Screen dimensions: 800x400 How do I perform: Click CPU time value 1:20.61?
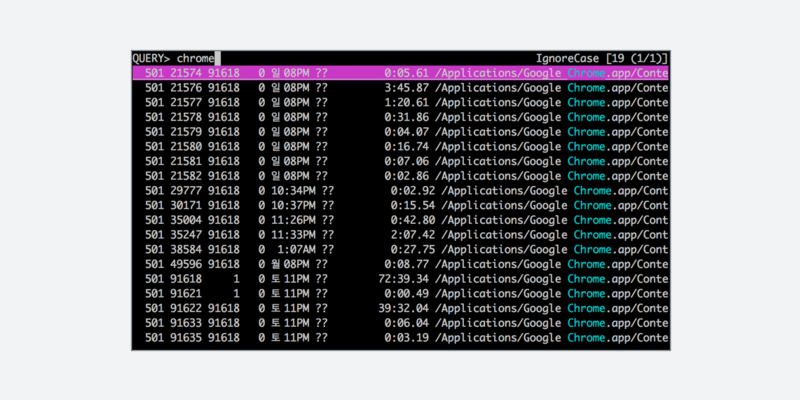point(407,103)
